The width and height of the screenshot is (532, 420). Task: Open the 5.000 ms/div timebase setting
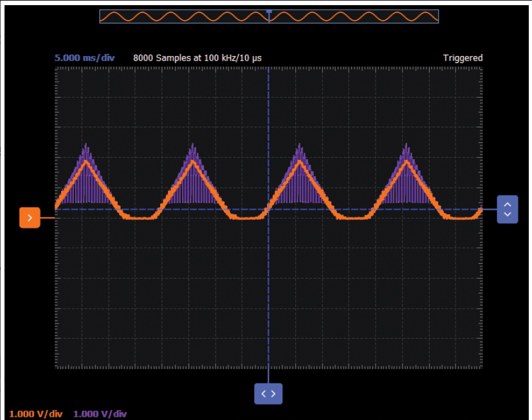(84, 58)
